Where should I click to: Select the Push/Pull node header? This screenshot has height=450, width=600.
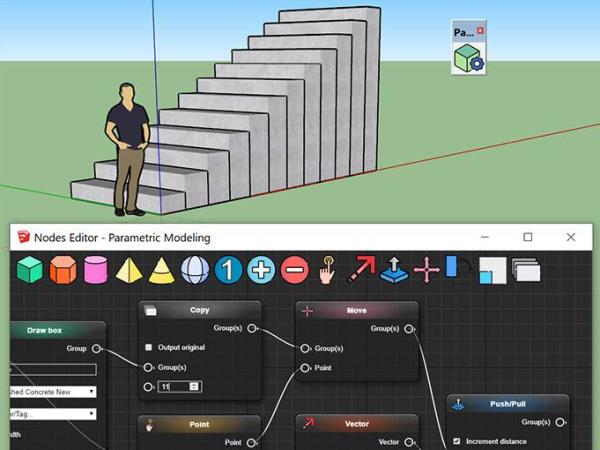(508, 404)
